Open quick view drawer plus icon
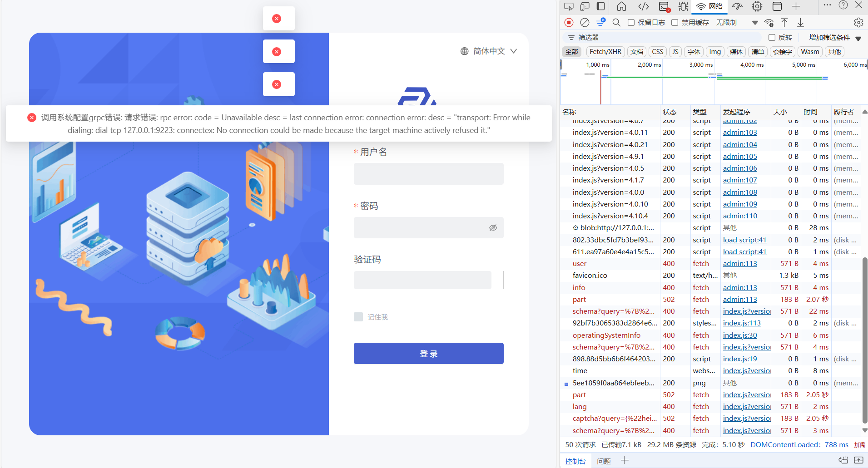Image resolution: width=868 pixels, height=468 pixels. coord(625,460)
